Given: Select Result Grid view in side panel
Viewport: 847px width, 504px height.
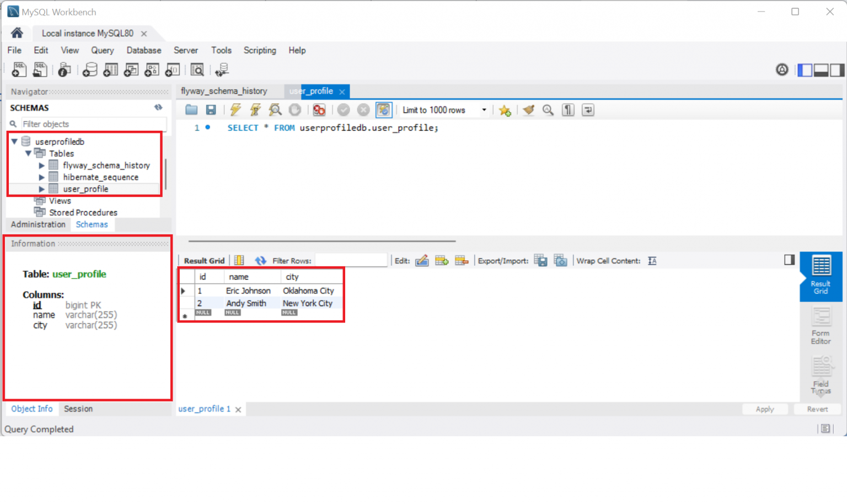Looking at the screenshot, I should pos(821,276).
